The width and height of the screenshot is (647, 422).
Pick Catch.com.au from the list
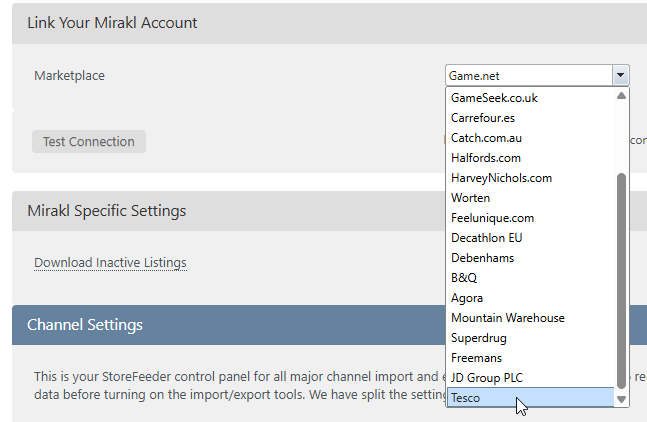[x=530, y=138]
